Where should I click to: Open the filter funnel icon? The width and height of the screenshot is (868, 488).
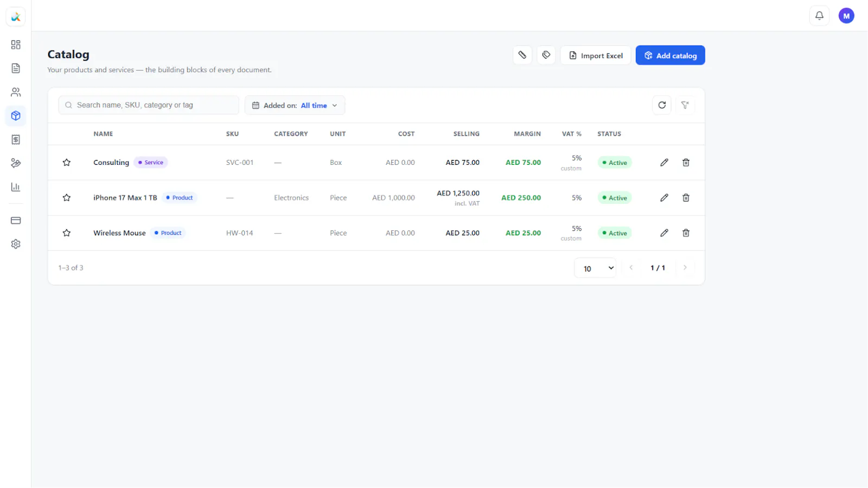685,105
